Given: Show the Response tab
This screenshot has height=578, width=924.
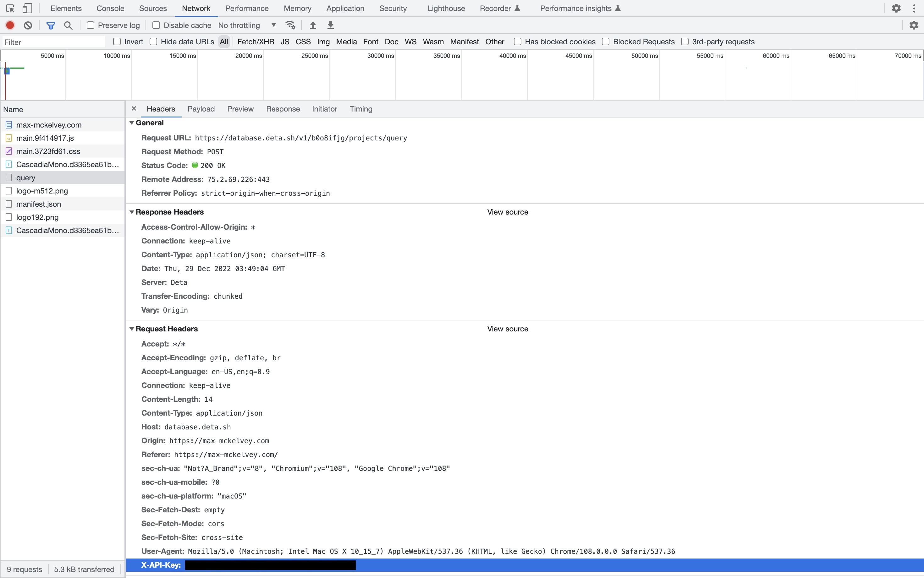Looking at the screenshot, I should pos(283,109).
